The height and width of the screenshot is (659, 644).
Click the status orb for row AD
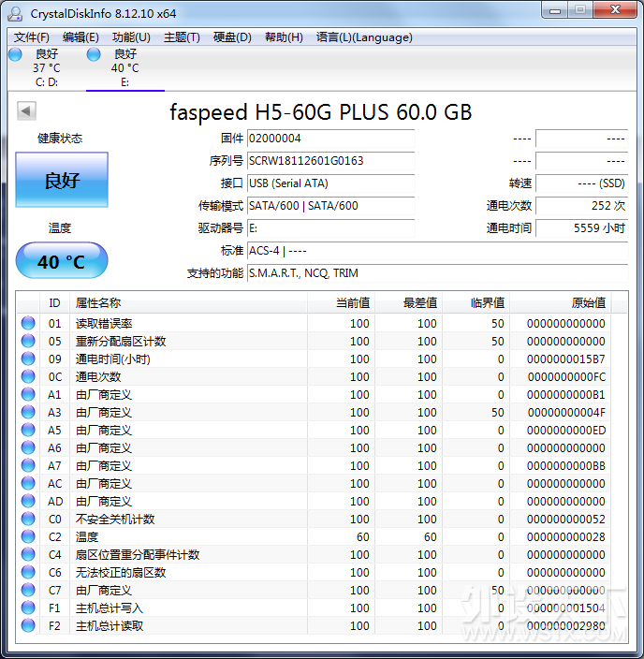(x=28, y=501)
